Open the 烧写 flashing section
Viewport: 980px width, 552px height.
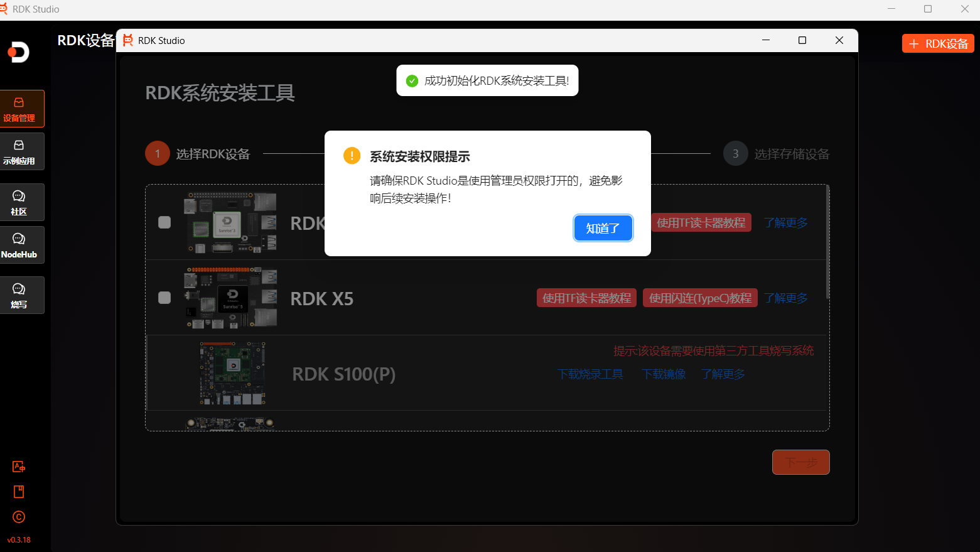pos(21,295)
